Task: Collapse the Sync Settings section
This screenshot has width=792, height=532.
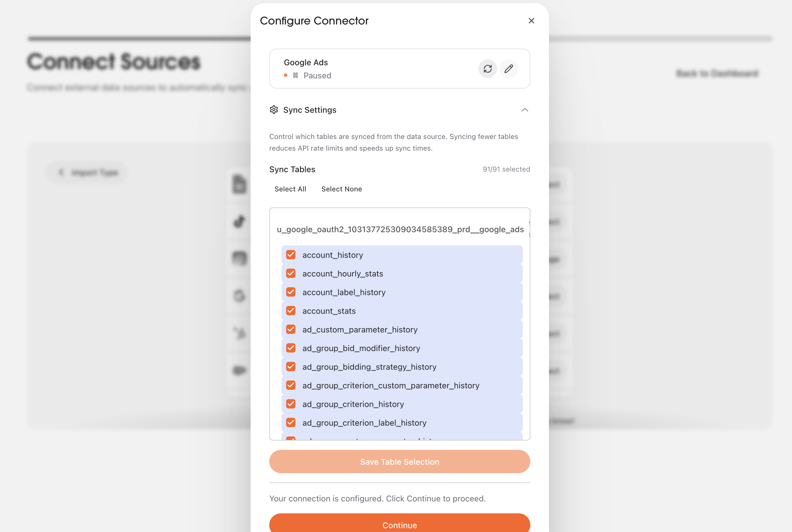Action: tap(525, 110)
